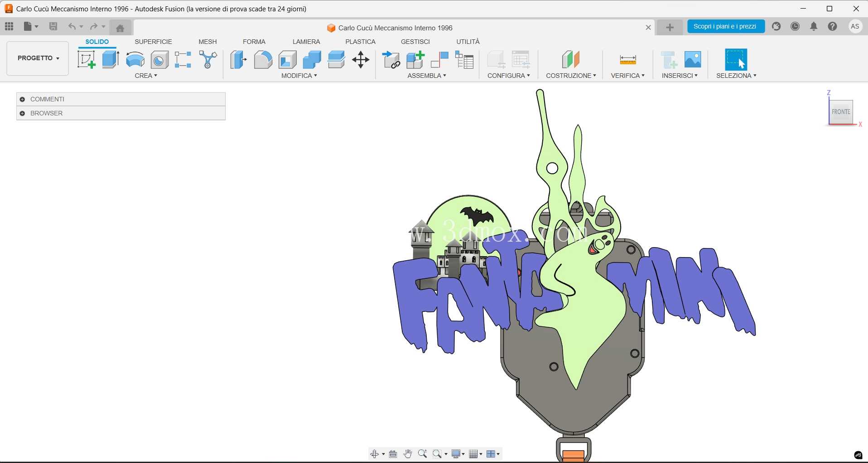The width and height of the screenshot is (868, 463).
Task: Select the Measure tool
Action: (x=628, y=59)
